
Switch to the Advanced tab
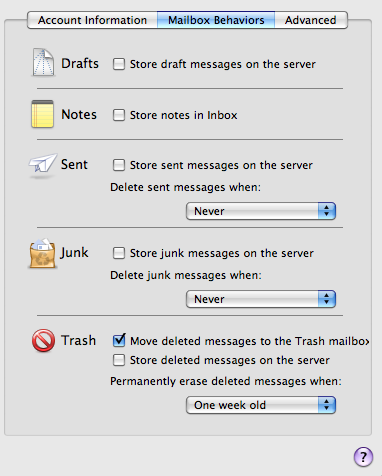point(311,20)
